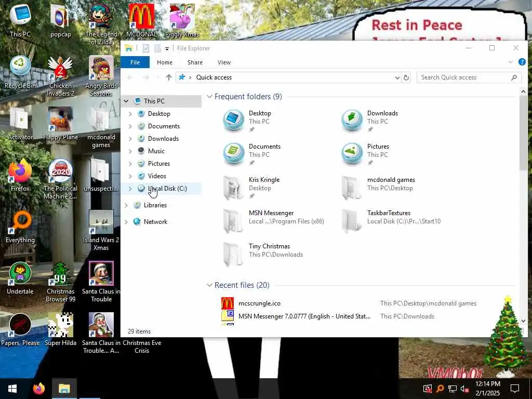Launch The Political Machine 2020 shortcut

[x=60, y=179]
